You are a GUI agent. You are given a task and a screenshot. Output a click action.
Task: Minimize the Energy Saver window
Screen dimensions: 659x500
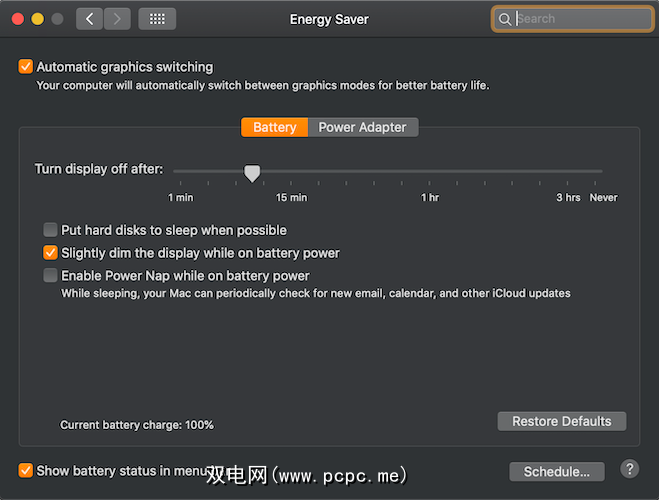[x=38, y=19]
